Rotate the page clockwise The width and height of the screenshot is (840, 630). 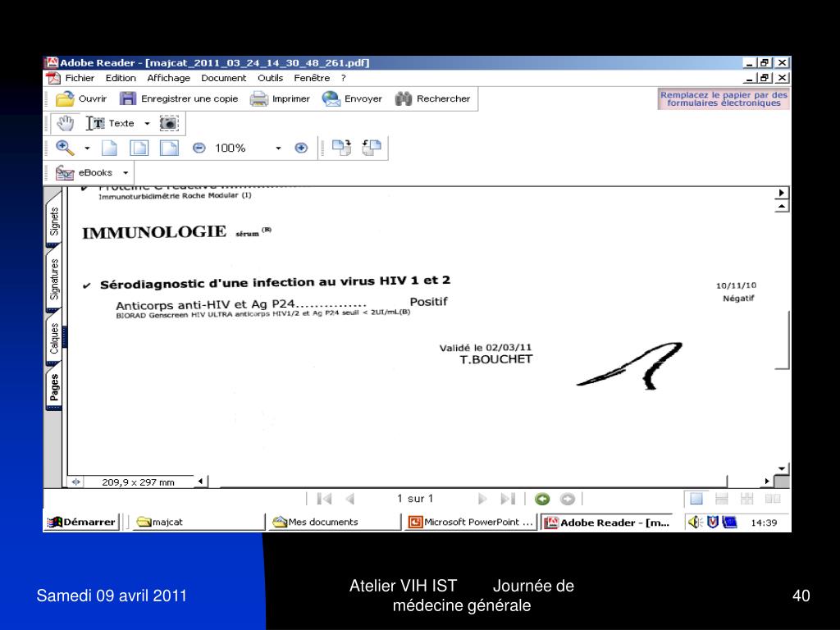pyautogui.click(x=341, y=148)
